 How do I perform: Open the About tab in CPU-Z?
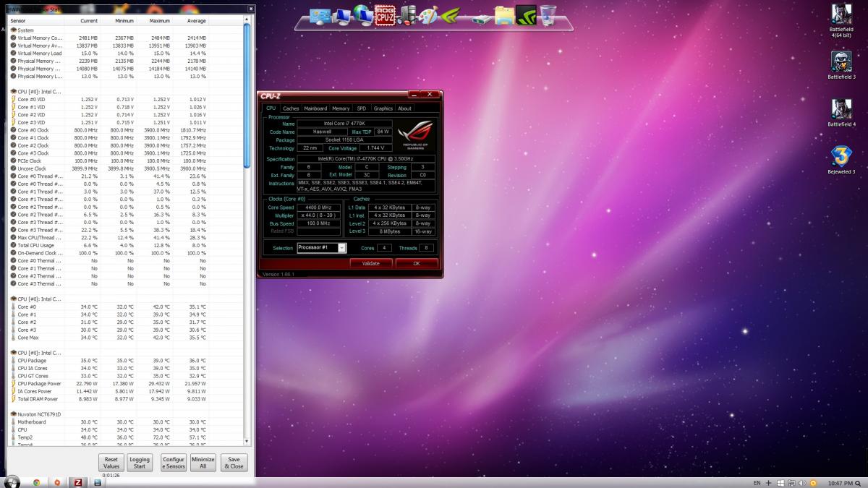tap(404, 108)
